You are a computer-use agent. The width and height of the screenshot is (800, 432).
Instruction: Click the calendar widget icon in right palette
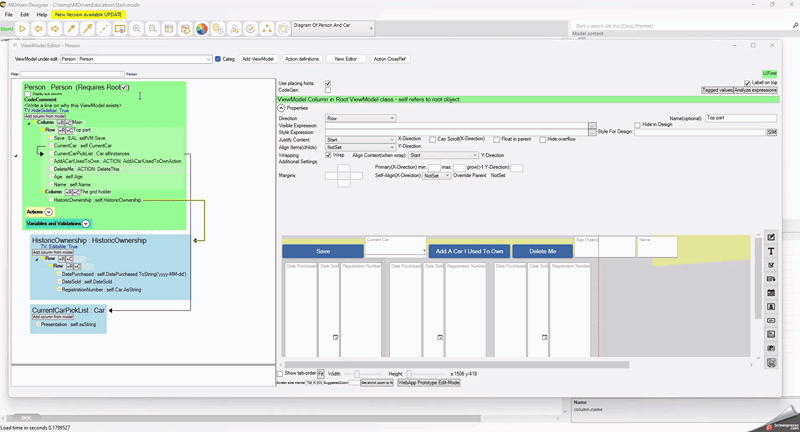click(771, 293)
